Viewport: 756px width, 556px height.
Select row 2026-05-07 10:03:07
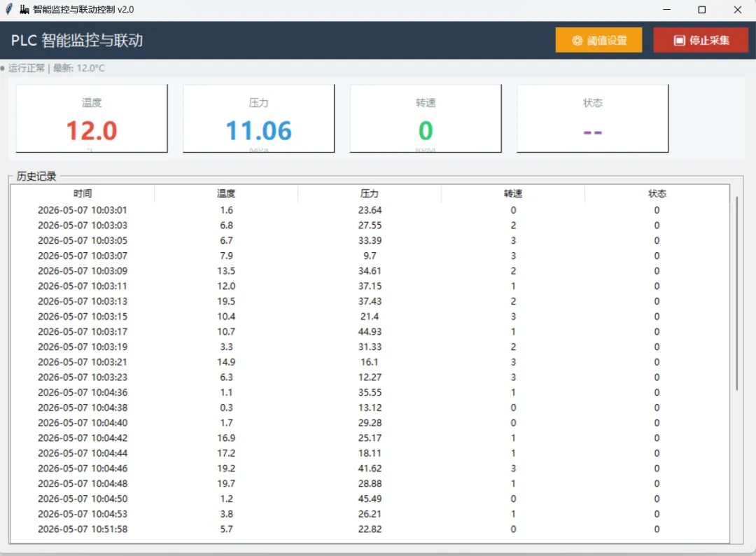pyautogui.click(x=370, y=256)
